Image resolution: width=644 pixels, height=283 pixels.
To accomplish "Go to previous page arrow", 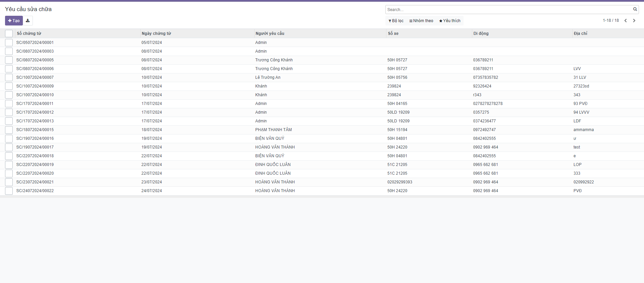I will (x=626, y=21).
